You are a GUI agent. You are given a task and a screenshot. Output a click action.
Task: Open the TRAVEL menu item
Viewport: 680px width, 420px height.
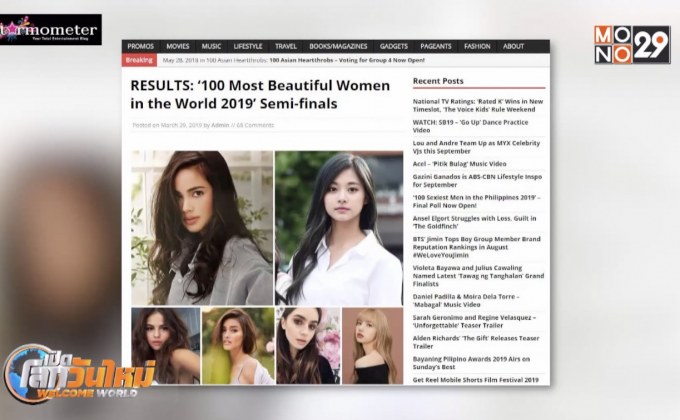click(286, 46)
